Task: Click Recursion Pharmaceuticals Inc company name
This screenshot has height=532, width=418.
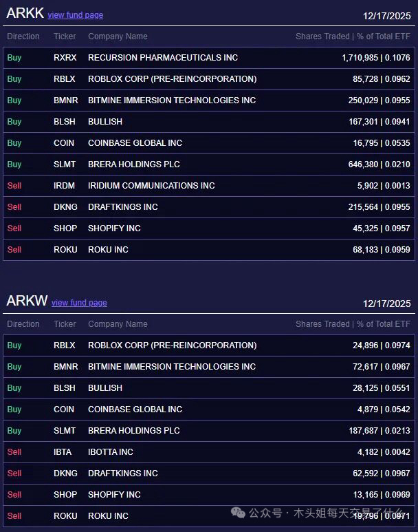Action: [x=163, y=58]
